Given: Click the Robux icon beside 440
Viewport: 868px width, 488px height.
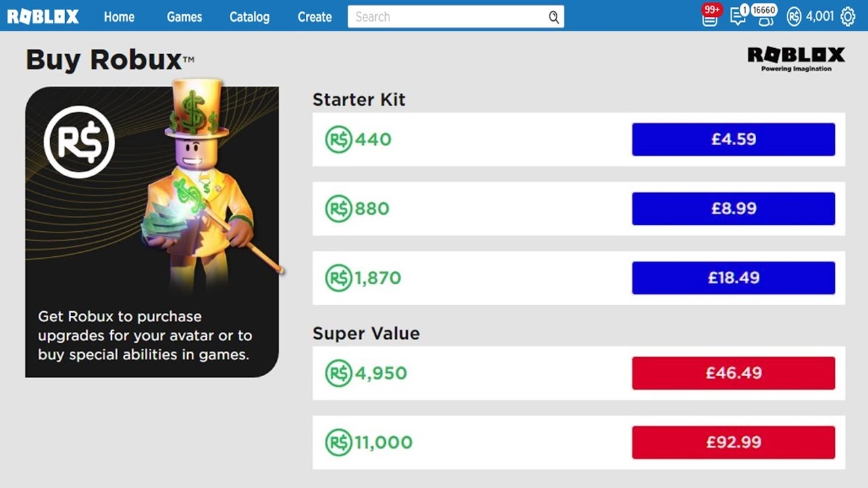Looking at the screenshot, I should click(338, 140).
